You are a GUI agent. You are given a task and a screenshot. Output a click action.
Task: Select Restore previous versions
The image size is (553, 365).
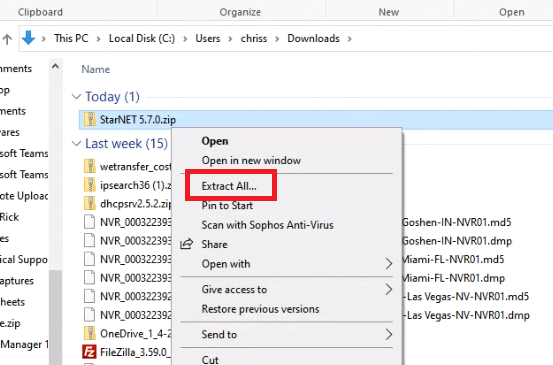point(260,309)
